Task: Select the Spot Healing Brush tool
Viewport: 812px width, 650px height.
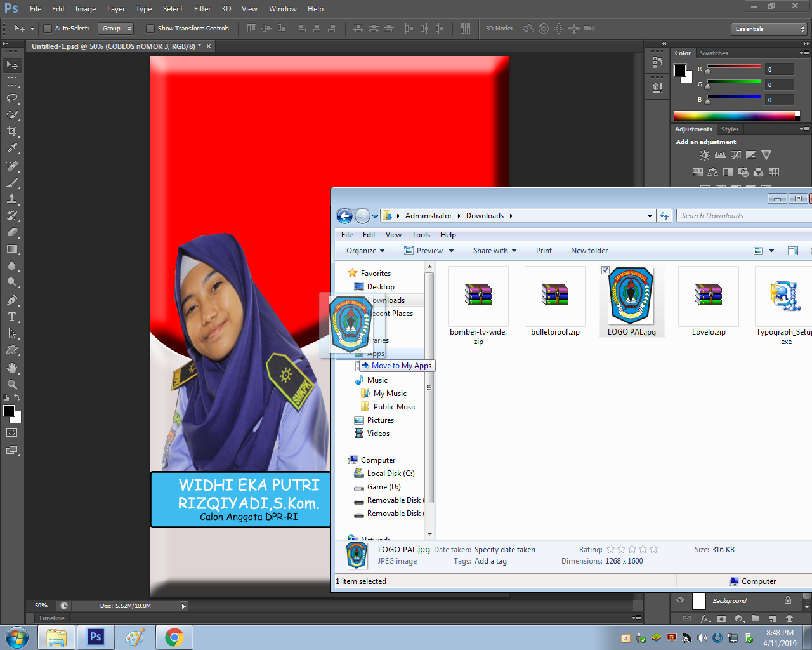Action: [x=12, y=166]
